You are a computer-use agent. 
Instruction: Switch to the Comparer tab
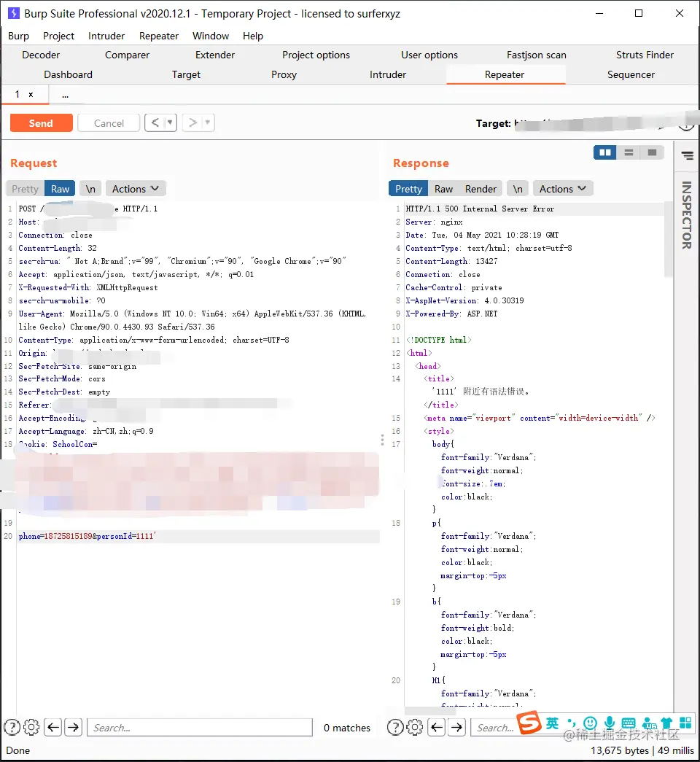[x=128, y=55]
